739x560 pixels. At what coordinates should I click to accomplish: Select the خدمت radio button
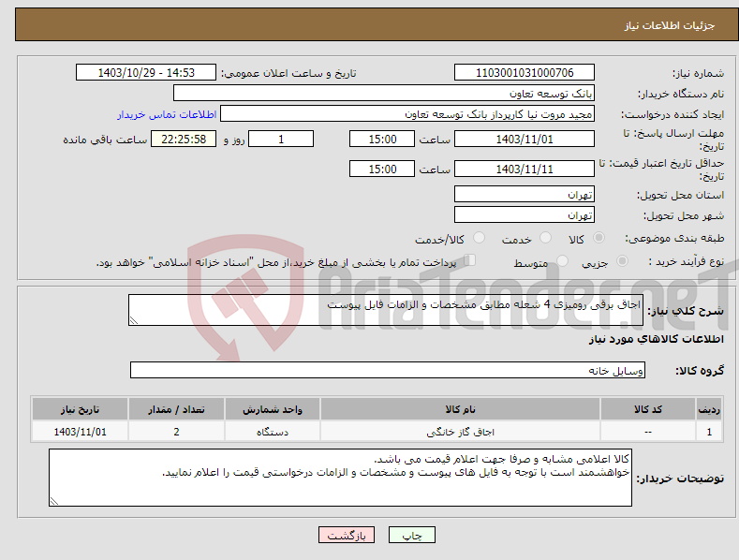pos(545,238)
